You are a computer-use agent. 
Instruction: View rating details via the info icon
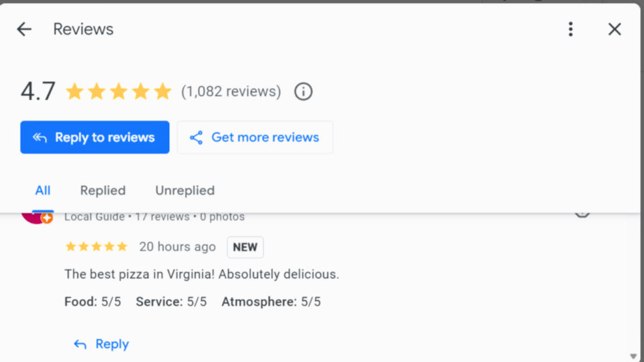(x=303, y=92)
